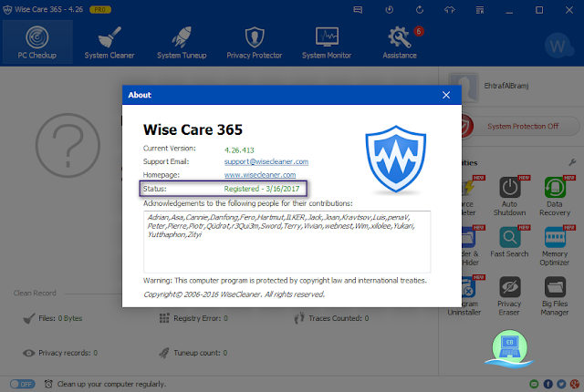Screen dimensions: 584x392
Task: Open the main menu list icon in title bar
Action: coord(480,10)
